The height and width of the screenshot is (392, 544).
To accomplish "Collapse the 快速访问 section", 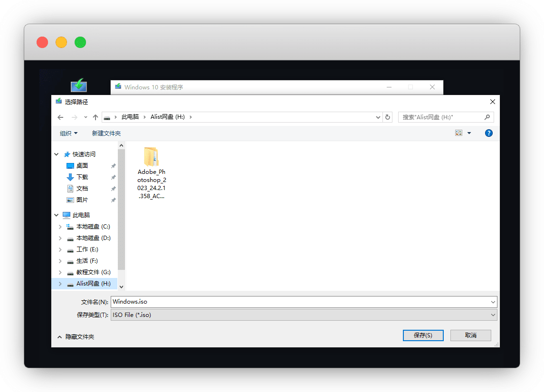I will (x=57, y=154).
